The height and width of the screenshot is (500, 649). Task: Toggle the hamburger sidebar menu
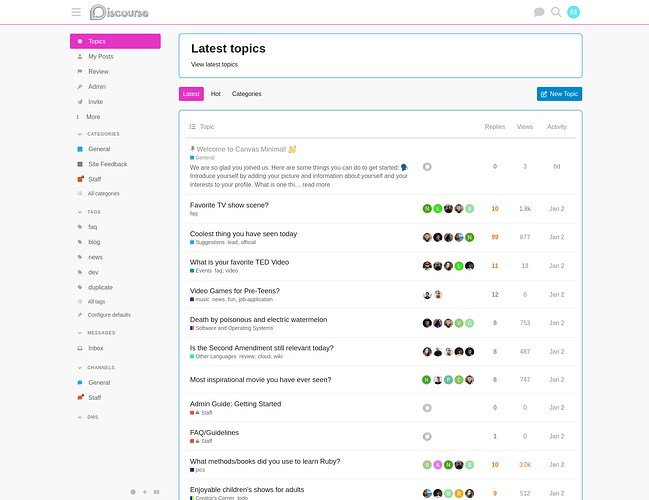[x=76, y=12]
